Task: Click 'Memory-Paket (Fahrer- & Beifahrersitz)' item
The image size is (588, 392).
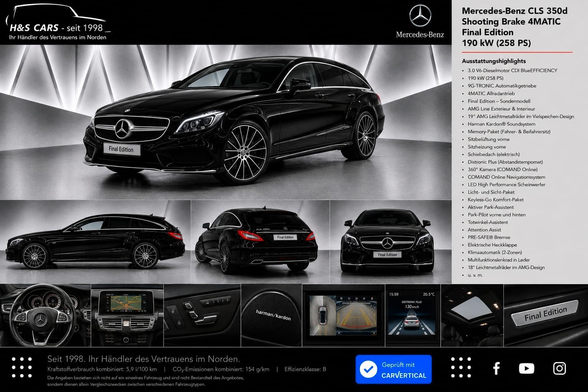Action: point(509,132)
